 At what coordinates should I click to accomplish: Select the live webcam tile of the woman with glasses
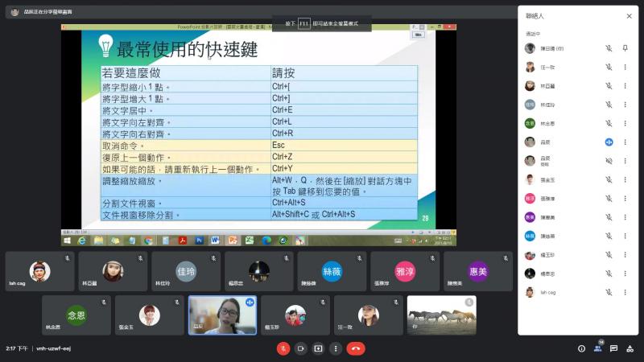(223, 315)
